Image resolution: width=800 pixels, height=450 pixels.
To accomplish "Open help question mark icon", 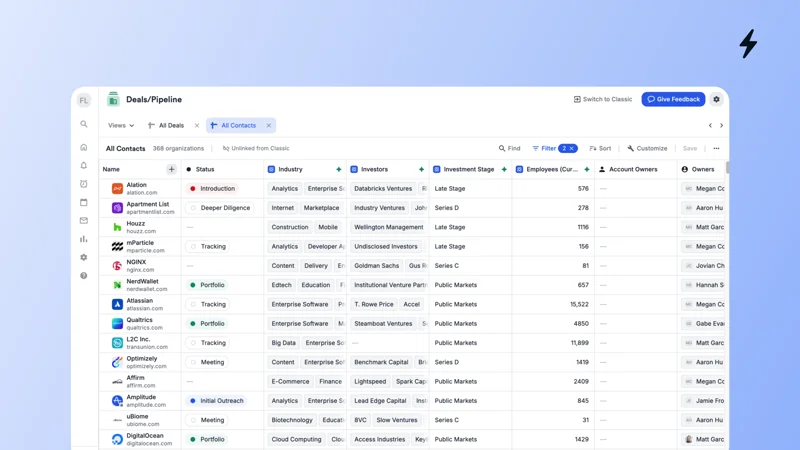I will point(84,276).
